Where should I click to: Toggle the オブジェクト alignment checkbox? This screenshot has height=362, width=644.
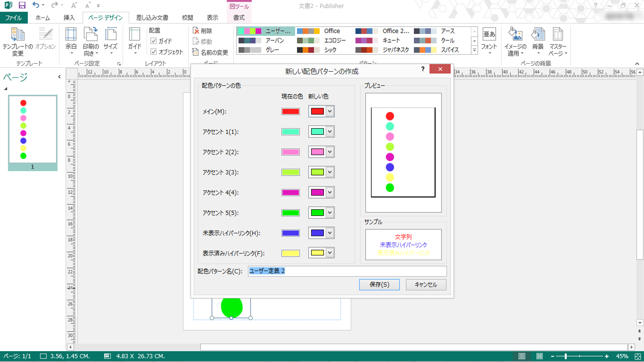153,51
